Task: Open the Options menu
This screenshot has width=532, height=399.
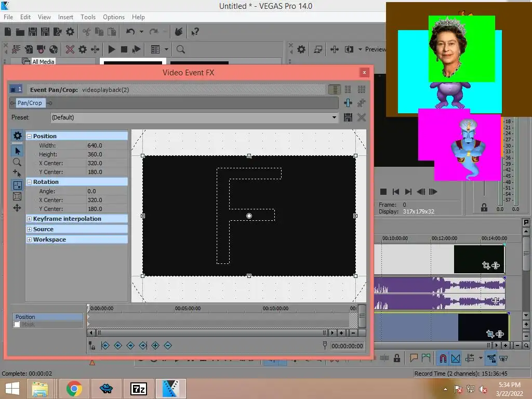Action: 114,17
